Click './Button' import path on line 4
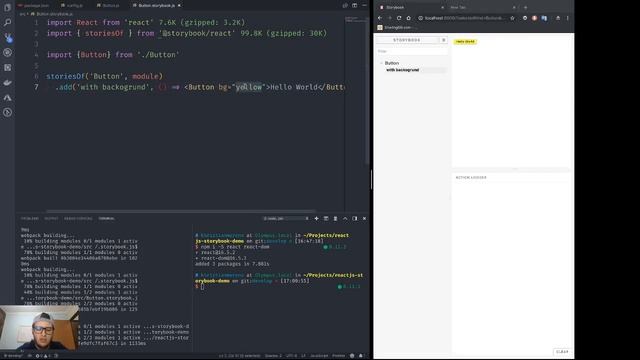 click(x=158, y=55)
